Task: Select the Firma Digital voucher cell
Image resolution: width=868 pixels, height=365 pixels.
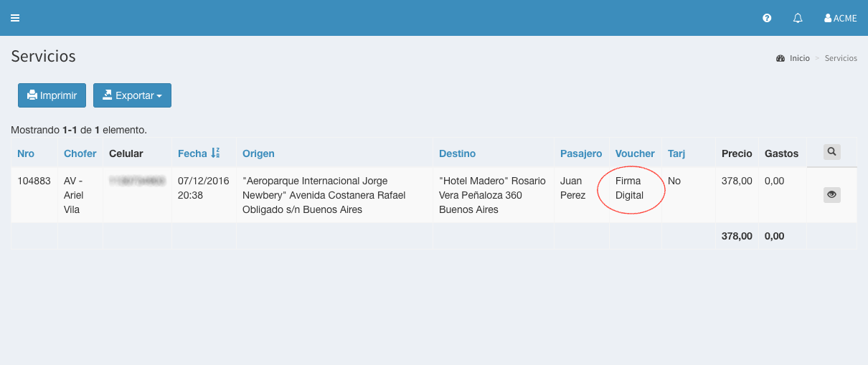Action: click(629, 188)
